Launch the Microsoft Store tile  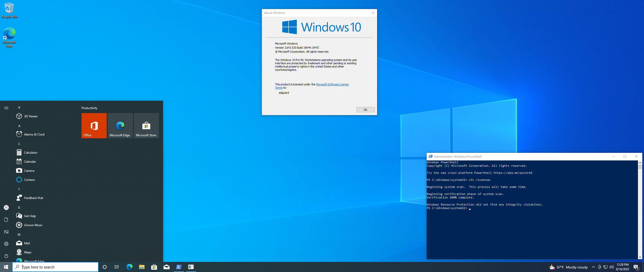coord(146,125)
